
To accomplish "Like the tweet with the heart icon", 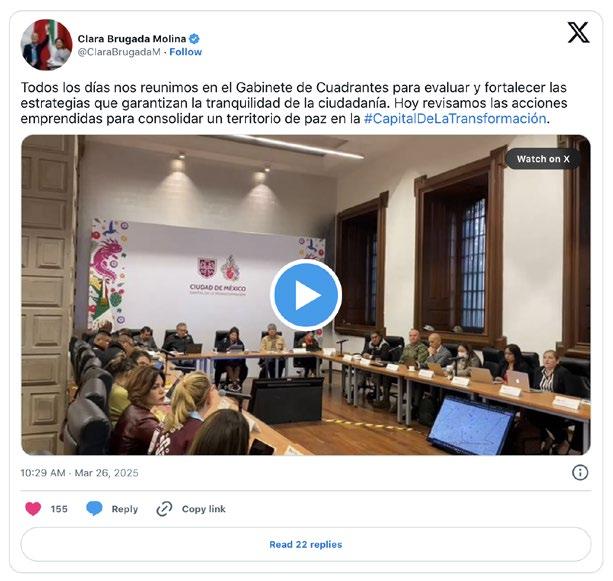I will [x=33, y=509].
